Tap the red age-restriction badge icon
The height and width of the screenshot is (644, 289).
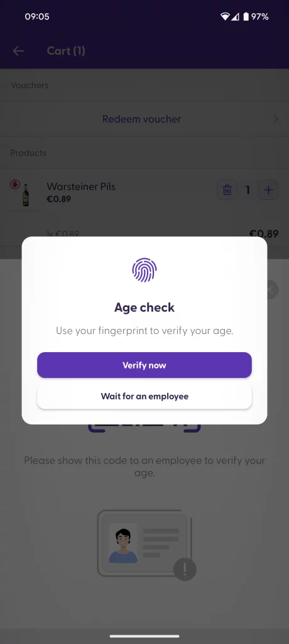pos(15,185)
